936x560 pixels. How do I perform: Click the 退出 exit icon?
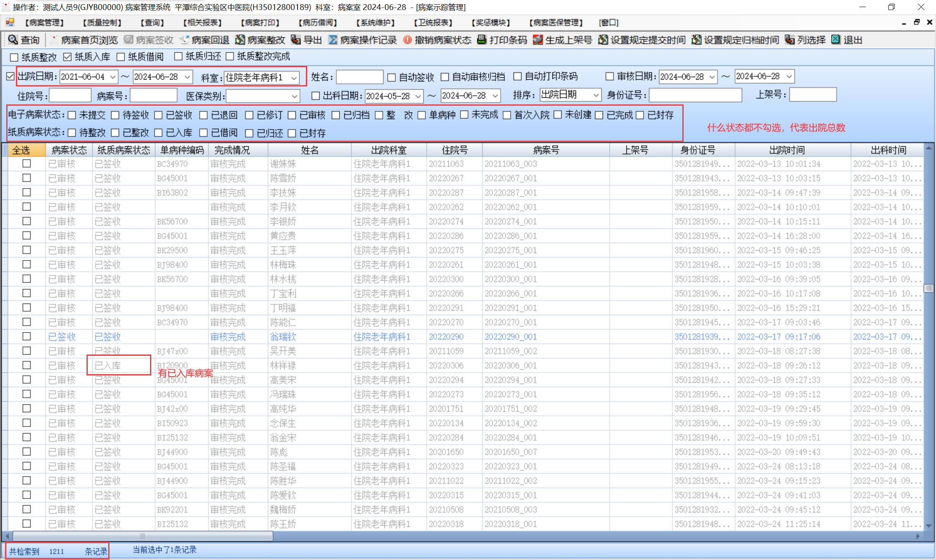(x=836, y=40)
